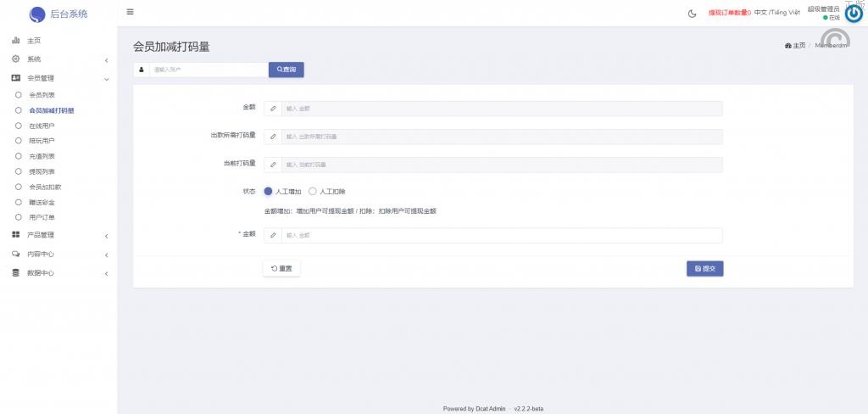The width and height of the screenshot is (868, 414).
Task: Open the 在线用户 menu item
Action: coord(42,126)
